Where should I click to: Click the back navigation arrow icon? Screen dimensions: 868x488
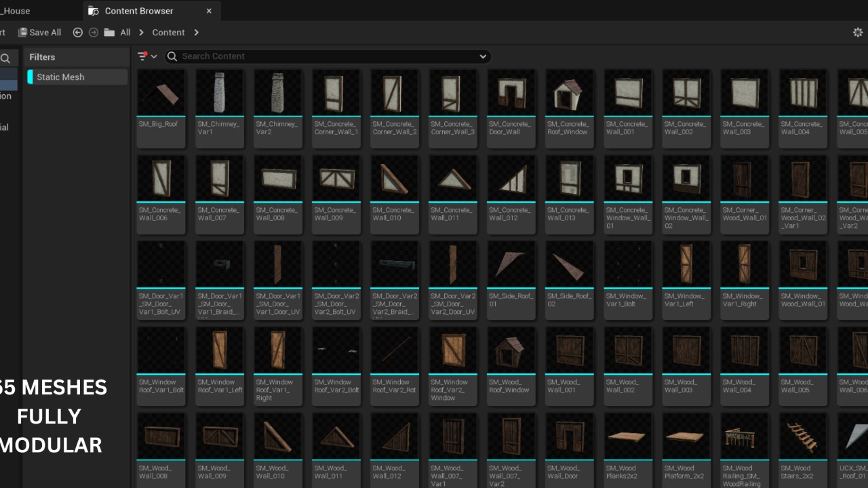click(x=77, y=33)
